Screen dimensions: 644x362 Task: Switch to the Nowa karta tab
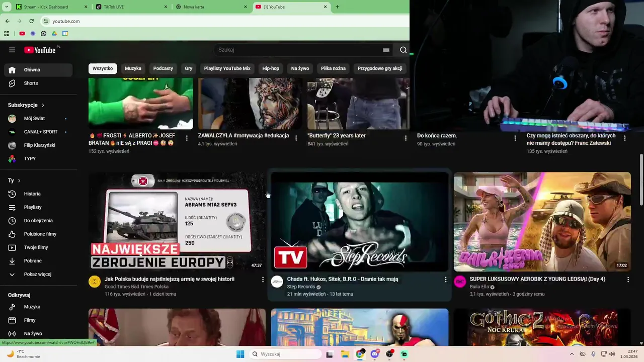click(x=212, y=7)
